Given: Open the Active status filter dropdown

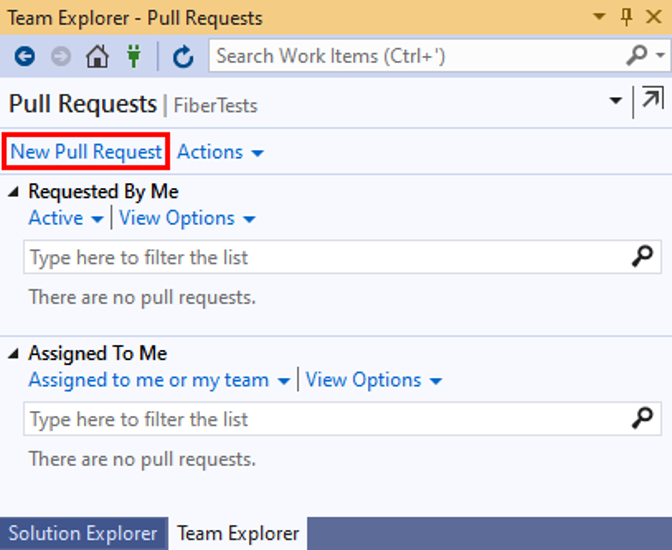Looking at the screenshot, I should click(x=66, y=218).
